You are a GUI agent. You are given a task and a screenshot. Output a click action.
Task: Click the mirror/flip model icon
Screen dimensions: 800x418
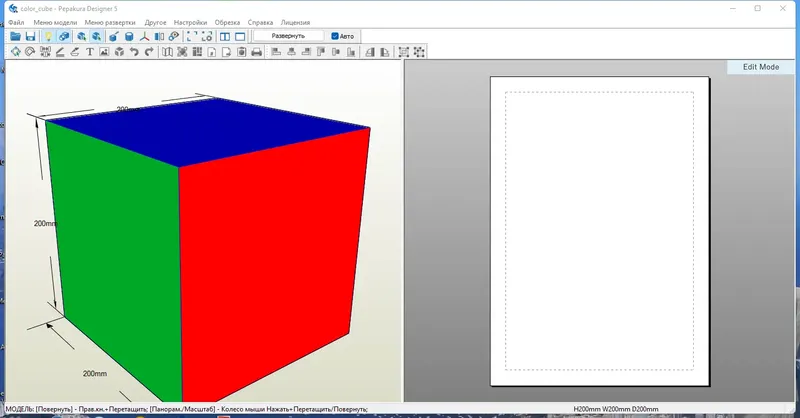(x=159, y=36)
